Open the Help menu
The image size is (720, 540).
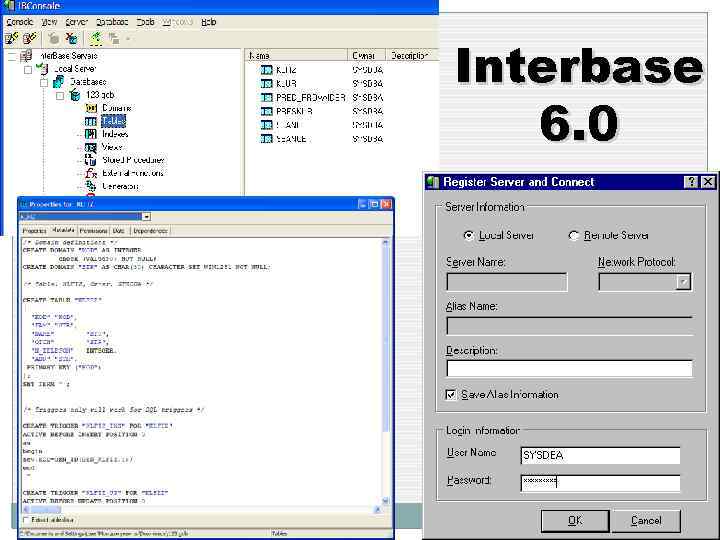tap(208, 22)
